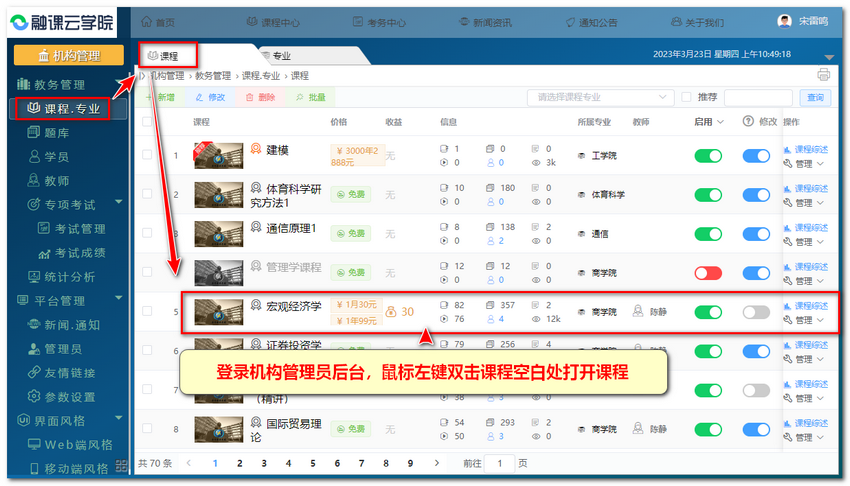Image resolution: width=850 pixels, height=486 pixels.
Task: Open 启用 column filter dropdown
Action: click(720, 122)
